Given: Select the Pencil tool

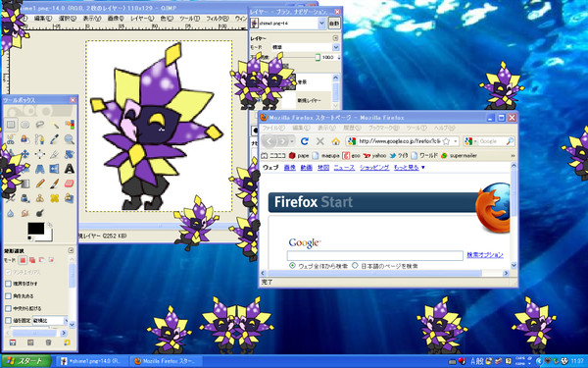Looking at the screenshot, I should 40,184.
